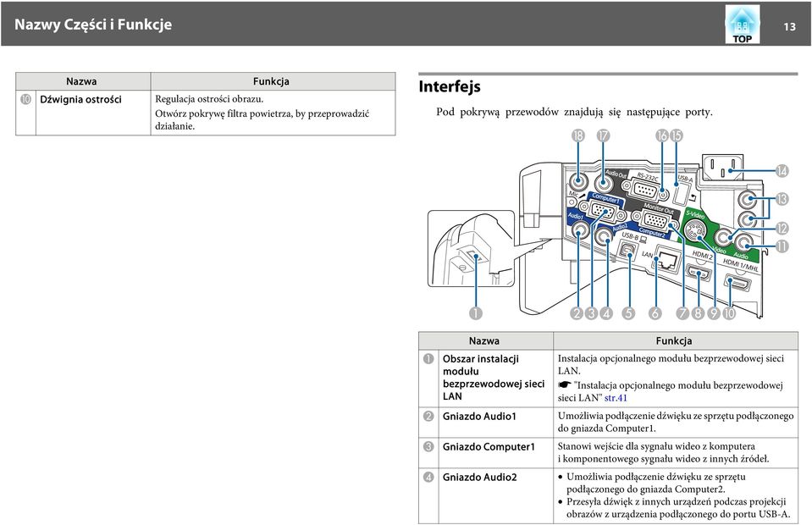Click callout number 6 below the diagram

pyautogui.click(x=655, y=313)
